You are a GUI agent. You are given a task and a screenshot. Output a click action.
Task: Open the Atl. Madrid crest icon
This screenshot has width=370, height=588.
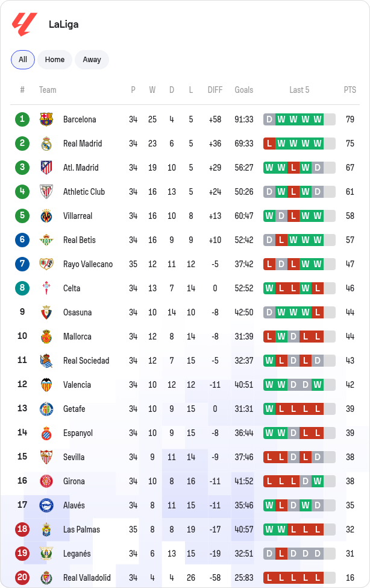pyautogui.click(x=46, y=168)
